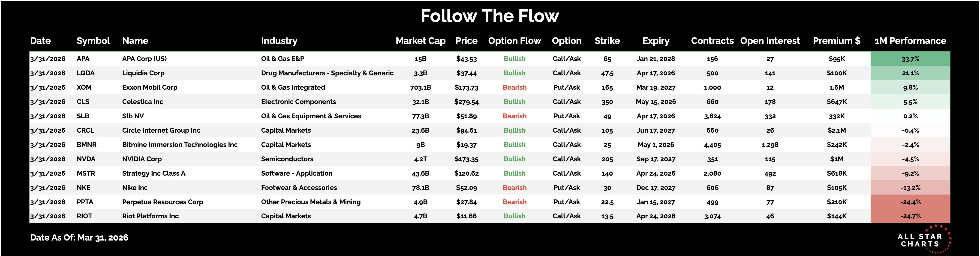The image size is (980, 256).
Task: Click the Option Flow column header
Action: (x=514, y=41)
